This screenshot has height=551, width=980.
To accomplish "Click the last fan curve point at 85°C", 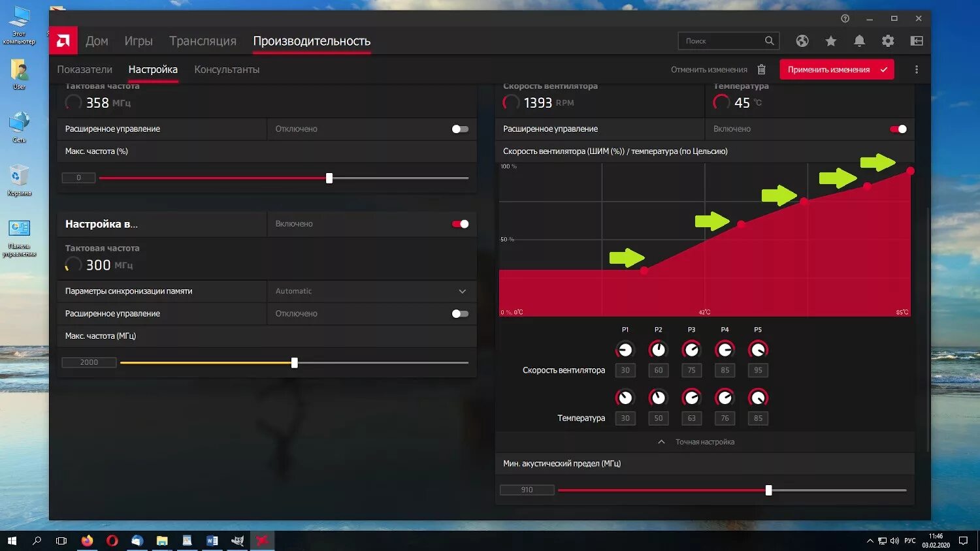I will point(910,171).
